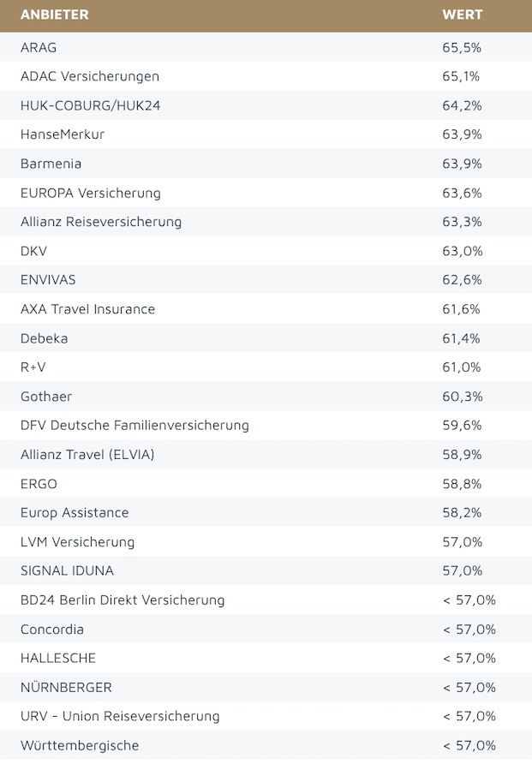Click the 61,0% value for R+V
This screenshot has width=532, height=764.
tap(462, 367)
